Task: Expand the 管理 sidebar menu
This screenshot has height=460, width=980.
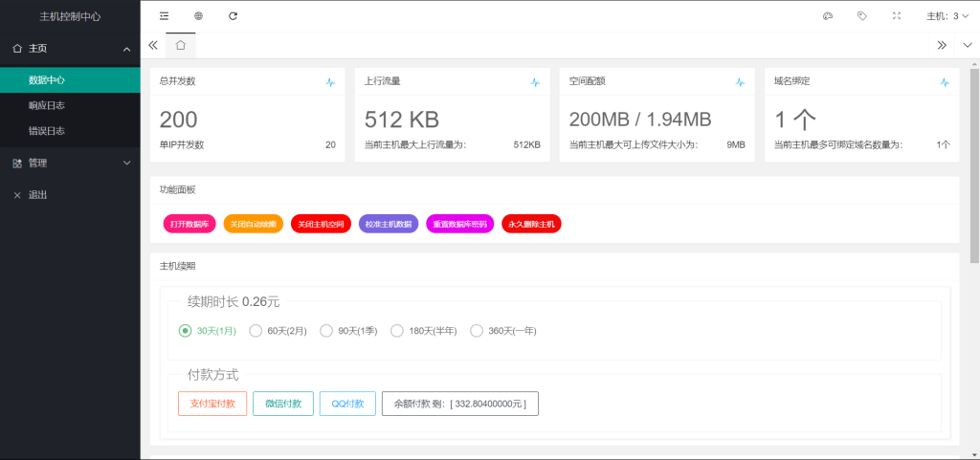Action: coord(70,163)
